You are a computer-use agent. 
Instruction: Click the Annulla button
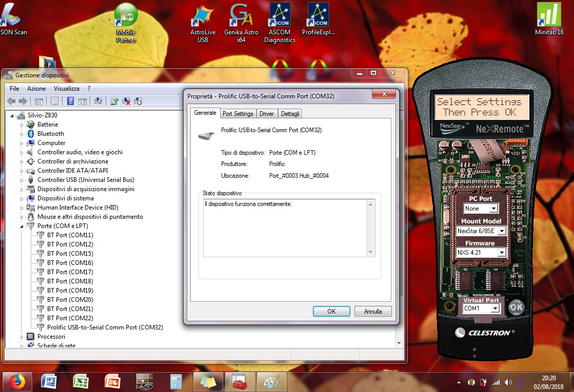372,311
